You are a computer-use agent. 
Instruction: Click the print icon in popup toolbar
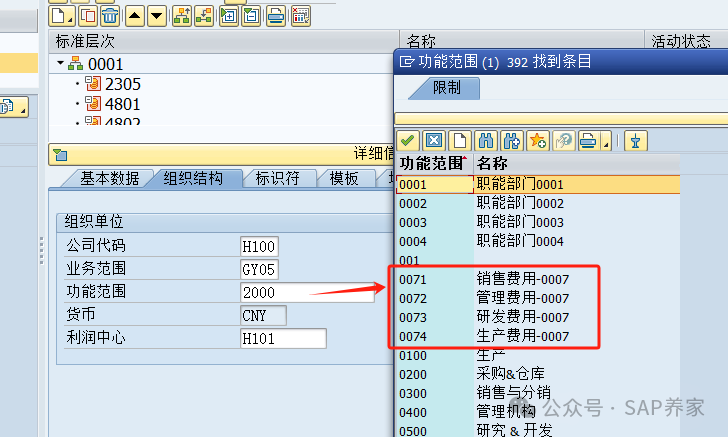point(589,140)
